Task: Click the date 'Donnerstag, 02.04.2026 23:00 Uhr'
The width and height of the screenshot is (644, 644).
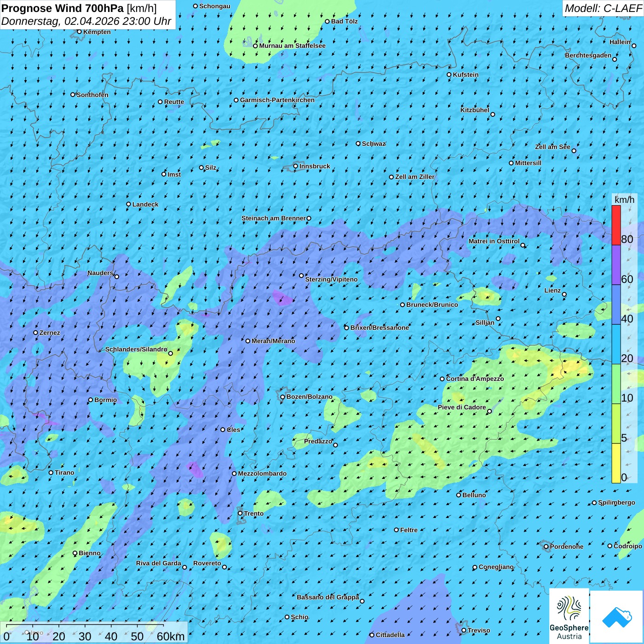Action: click(86, 21)
